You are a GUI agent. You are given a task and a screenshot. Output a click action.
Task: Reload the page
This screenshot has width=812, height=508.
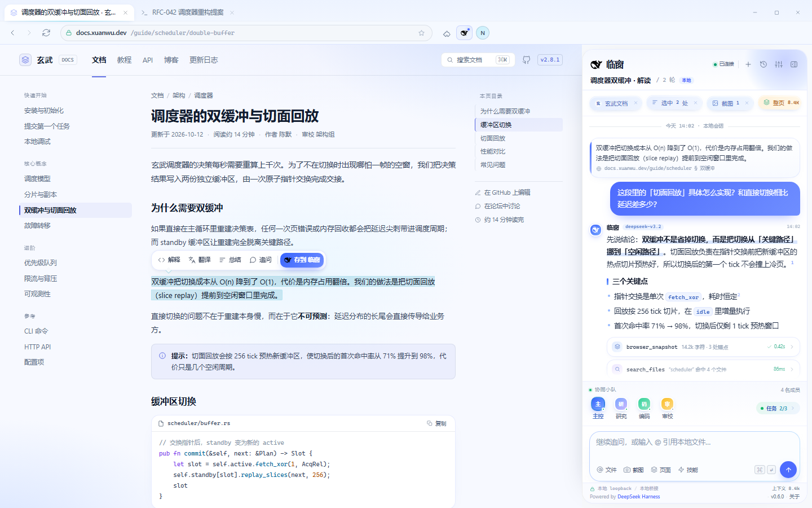46,33
